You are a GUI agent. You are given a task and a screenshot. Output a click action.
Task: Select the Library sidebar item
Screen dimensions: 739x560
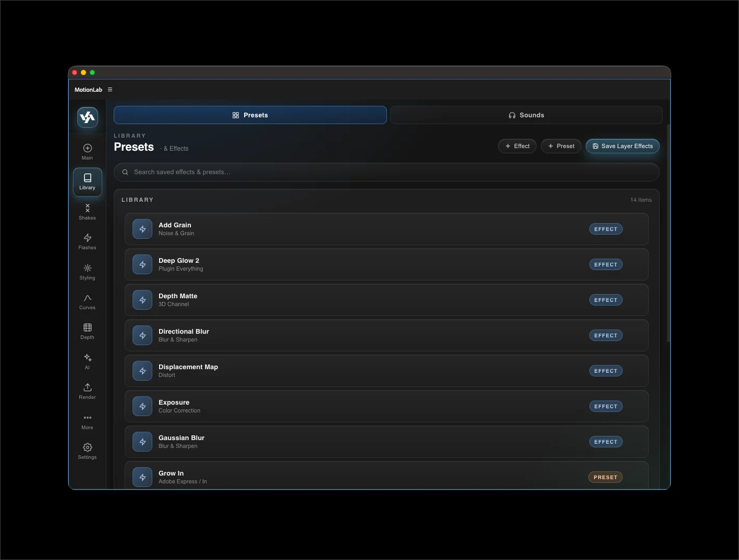point(88,181)
